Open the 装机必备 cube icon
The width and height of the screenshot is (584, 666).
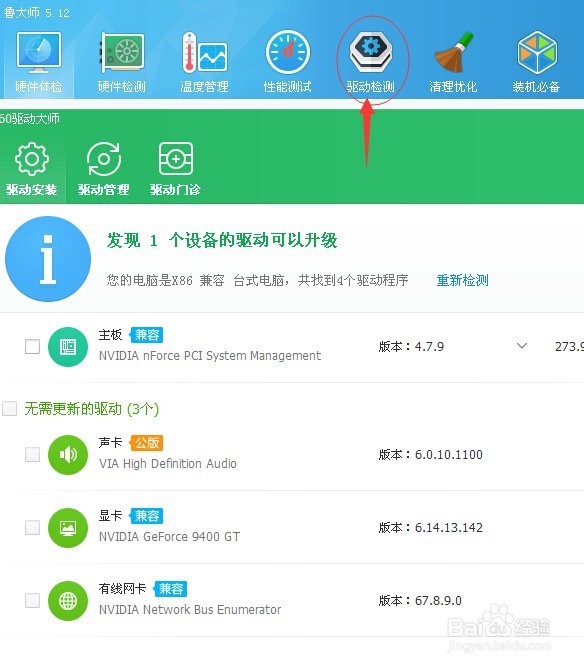[x=537, y=52]
